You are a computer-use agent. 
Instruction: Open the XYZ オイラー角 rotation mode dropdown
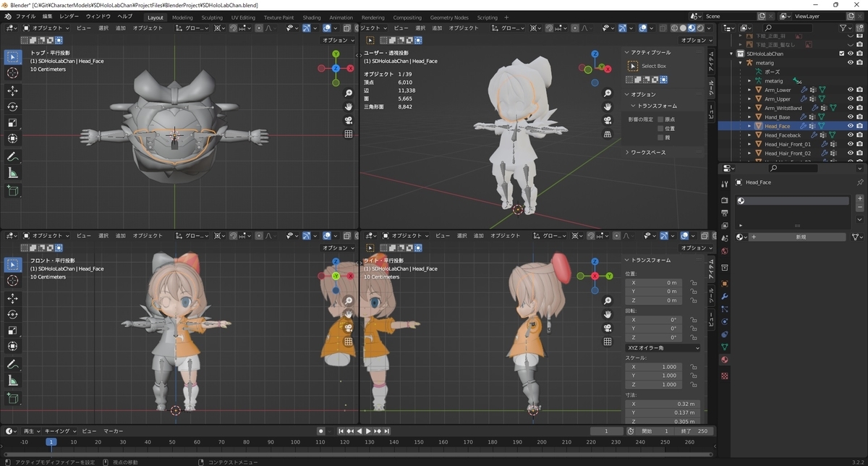click(662, 348)
